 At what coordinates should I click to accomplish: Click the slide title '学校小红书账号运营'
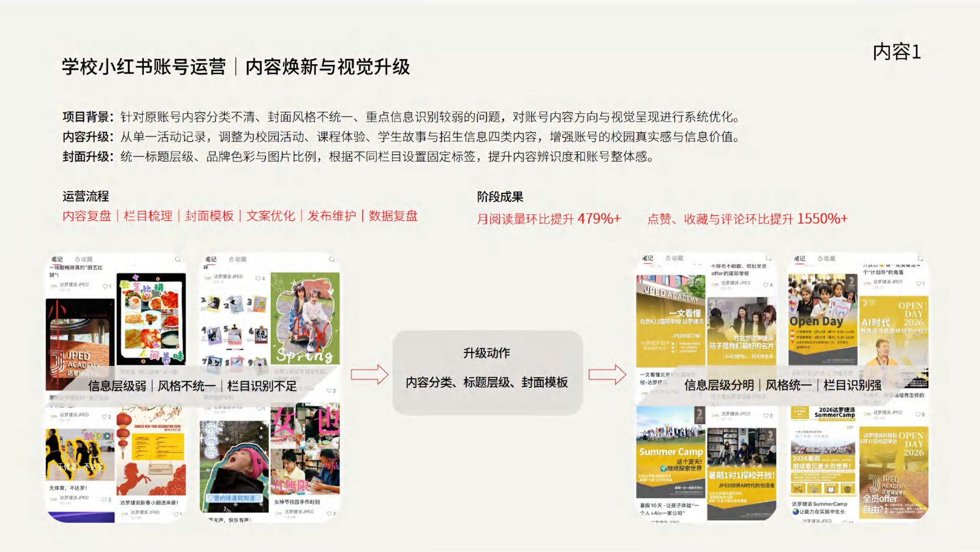coord(144,67)
